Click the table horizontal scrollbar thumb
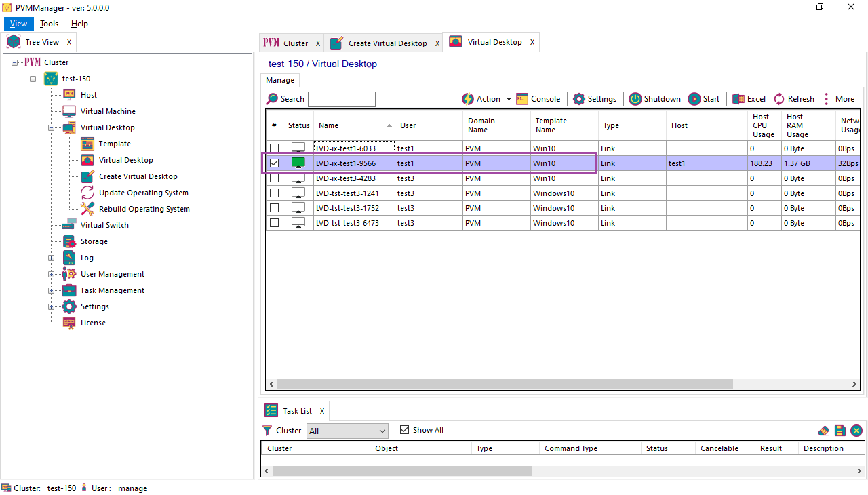 point(505,384)
